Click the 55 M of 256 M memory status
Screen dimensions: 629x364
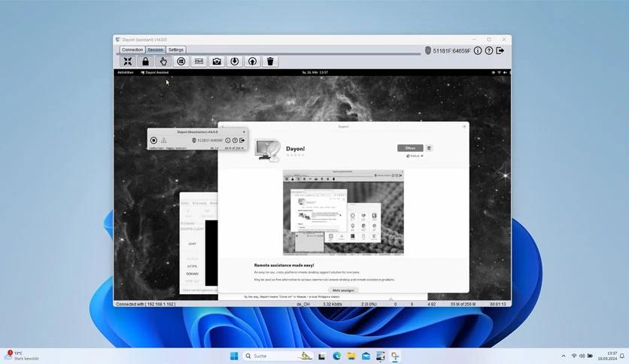click(463, 305)
